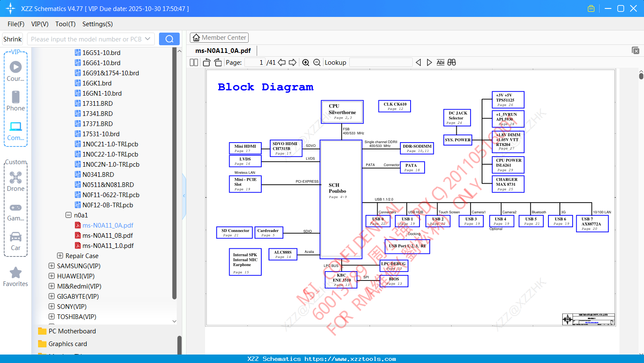Click the Shrink button
The image size is (644, 363).
tap(12, 39)
